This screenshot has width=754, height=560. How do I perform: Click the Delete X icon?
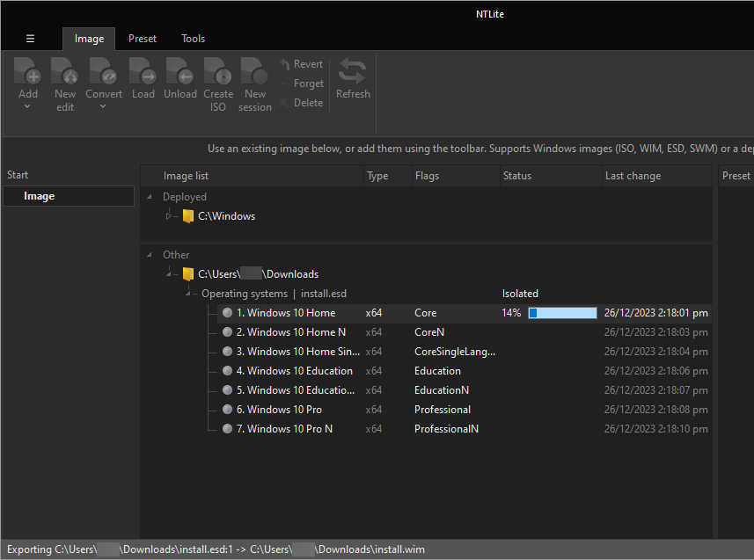(x=285, y=102)
